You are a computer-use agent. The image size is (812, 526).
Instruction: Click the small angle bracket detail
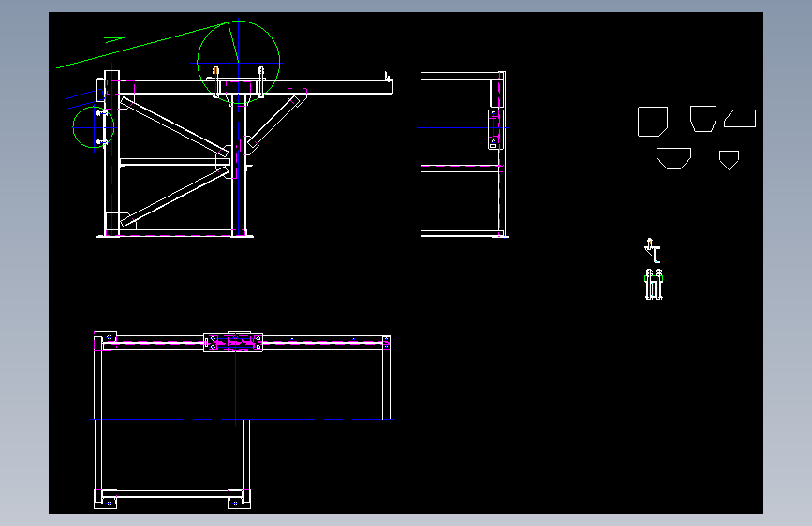(653, 251)
